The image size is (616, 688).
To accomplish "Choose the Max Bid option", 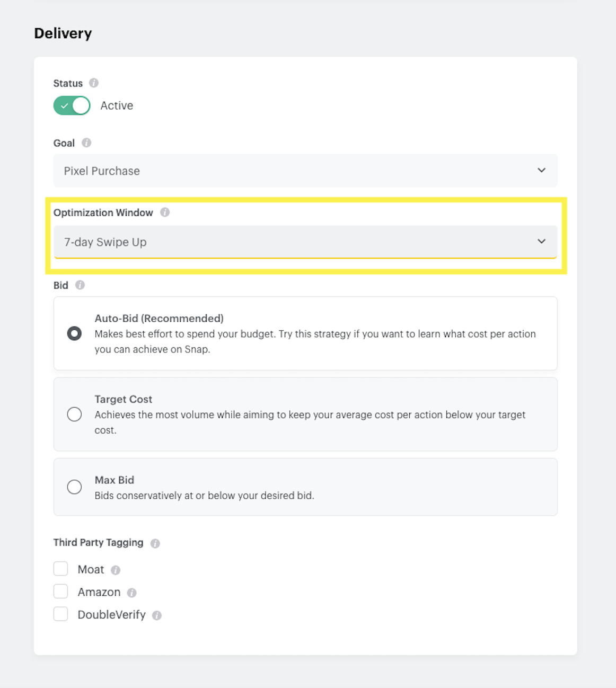I will pos(74,487).
